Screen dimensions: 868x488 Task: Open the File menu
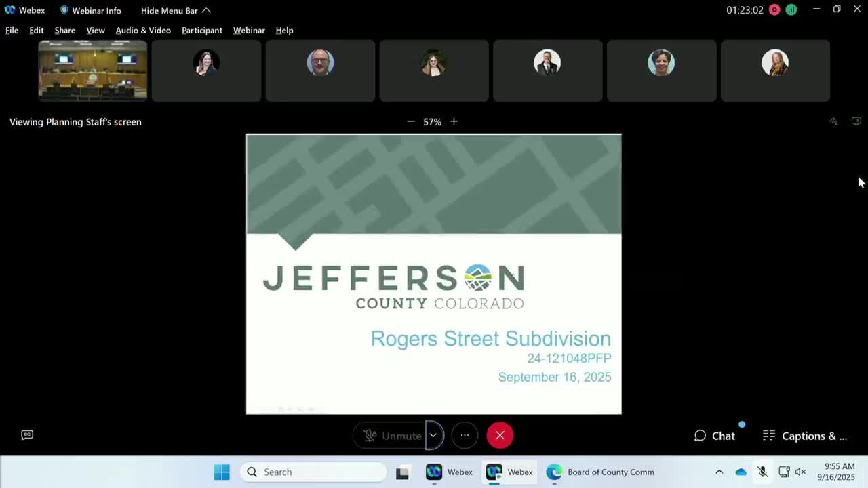pyautogui.click(x=12, y=30)
